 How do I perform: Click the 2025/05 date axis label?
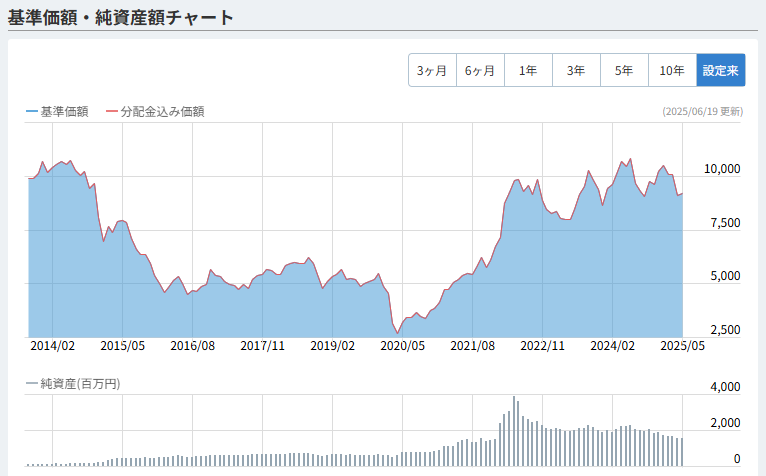click(x=682, y=346)
